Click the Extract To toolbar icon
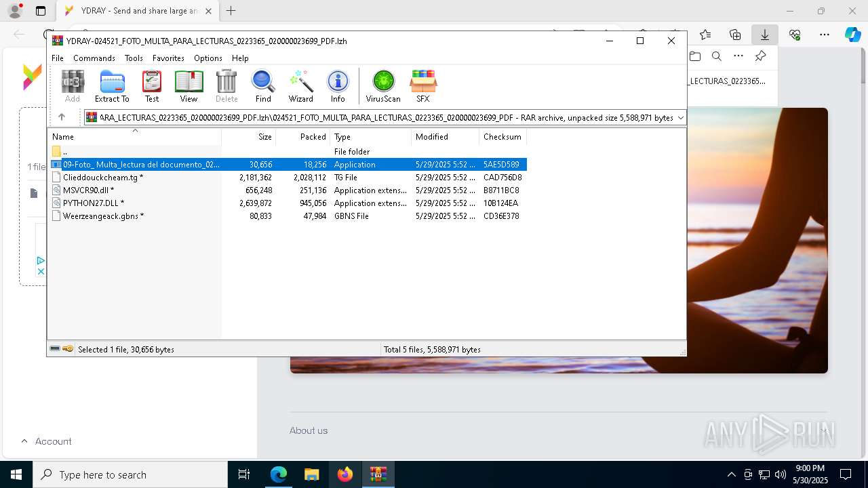This screenshot has width=868, height=488. [112, 86]
